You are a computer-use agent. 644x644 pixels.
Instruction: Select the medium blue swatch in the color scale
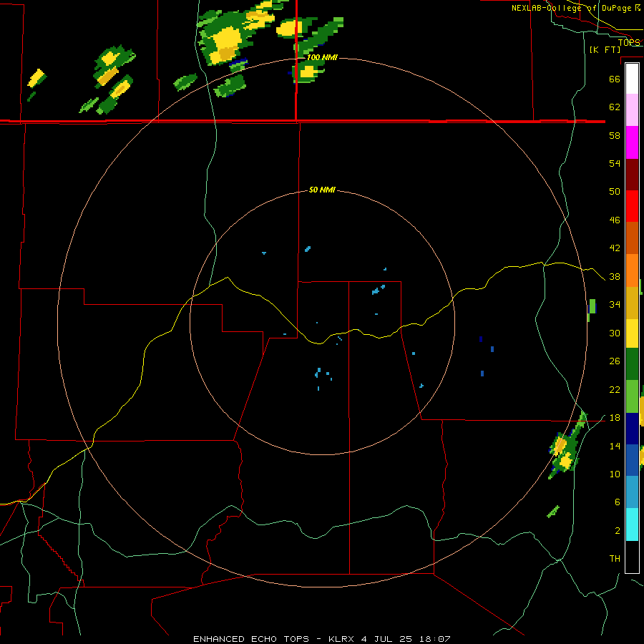(632, 461)
